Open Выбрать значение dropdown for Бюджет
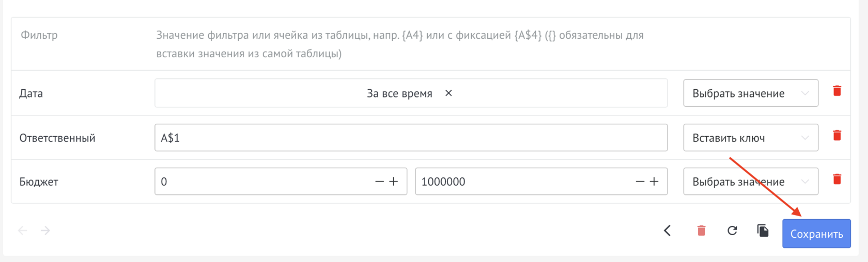Image resolution: width=868 pixels, height=262 pixels. [750, 182]
